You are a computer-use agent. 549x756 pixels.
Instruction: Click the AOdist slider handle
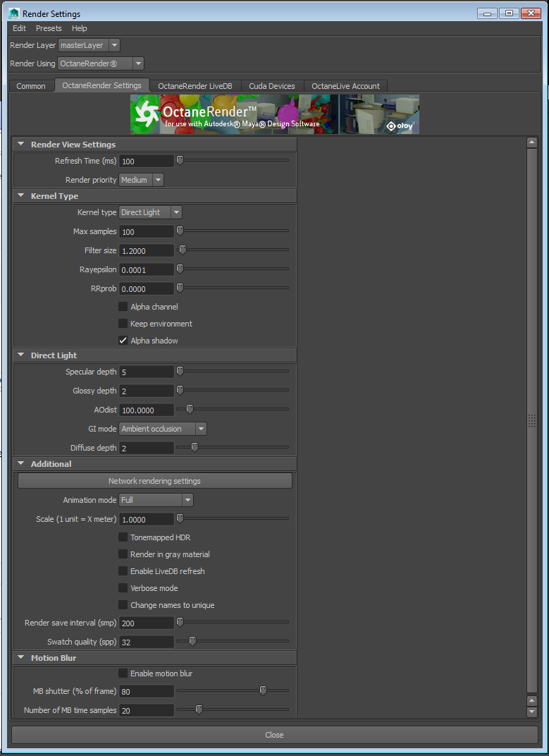[190, 409]
